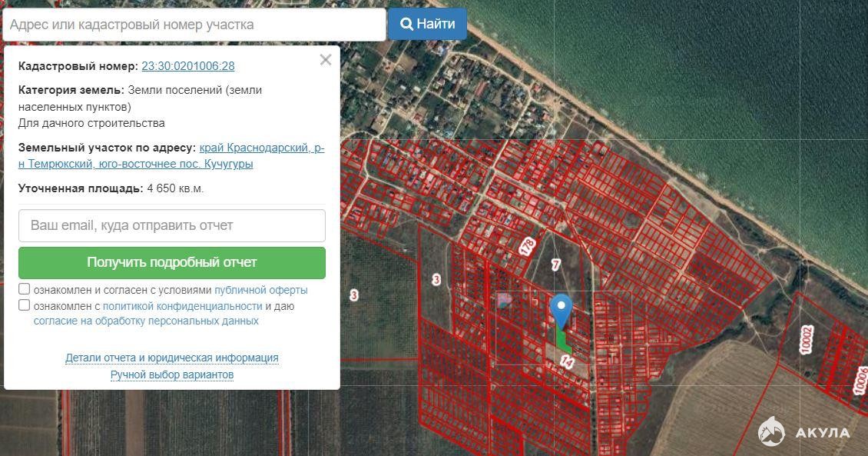
Task: Open the публичной оферты link
Action: (x=260, y=290)
